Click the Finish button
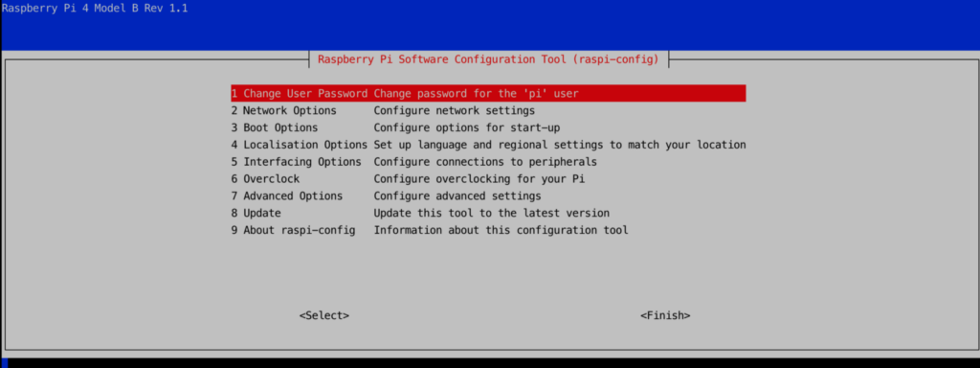Image resolution: width=980 pixels, height=368 pixels. point(665,315)
